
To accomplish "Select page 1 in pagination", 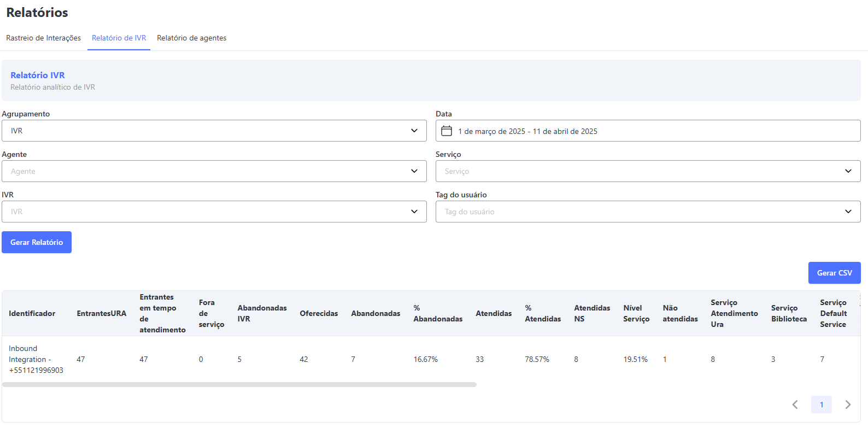I will (821, 405).
